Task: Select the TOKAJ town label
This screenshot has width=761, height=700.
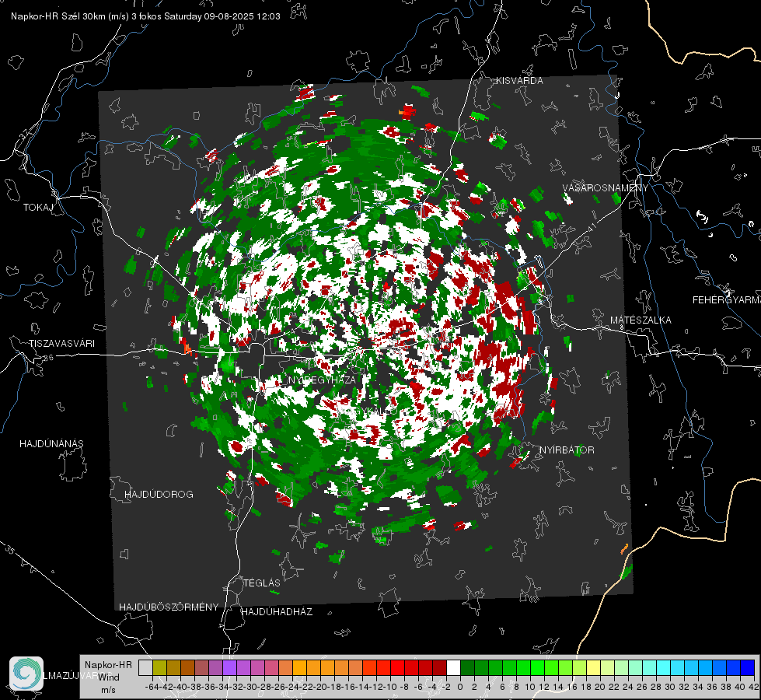Action: pyautogui.click(x=38, y=208)
